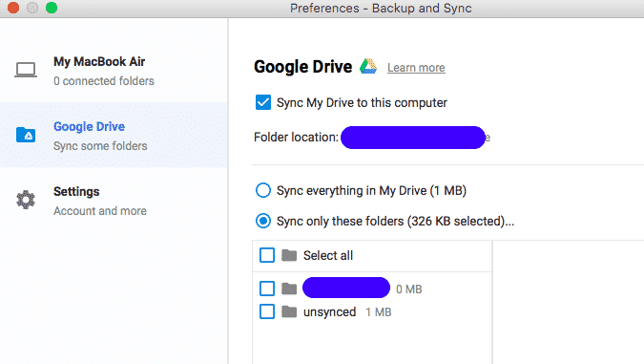This screenshot has height=364, width=644.
Task: Click the 1 MB size of unsynced
Action: (379, 312)
